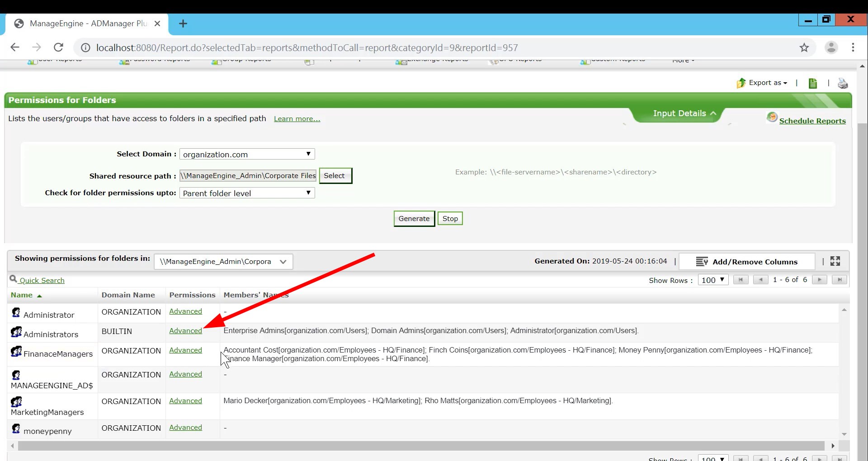868x461 pixels.
Task: Open Advanced permissions for moneypenny
Action: tap(185, 428)
